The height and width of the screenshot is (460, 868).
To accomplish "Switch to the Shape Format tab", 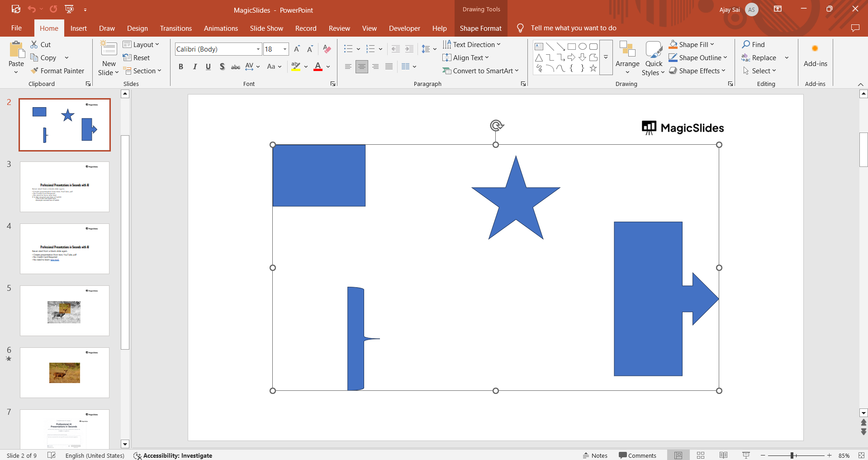I will 480,28.
